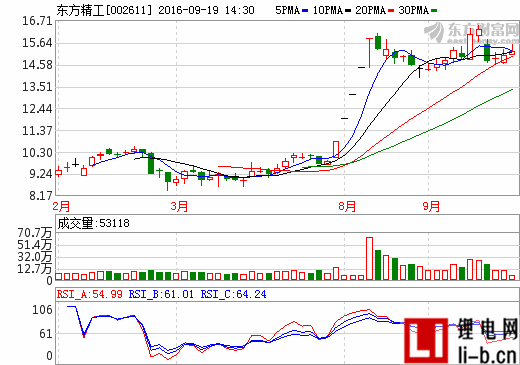
Task: Click the 12.44 price axis label
Action: tap(37, 109)
